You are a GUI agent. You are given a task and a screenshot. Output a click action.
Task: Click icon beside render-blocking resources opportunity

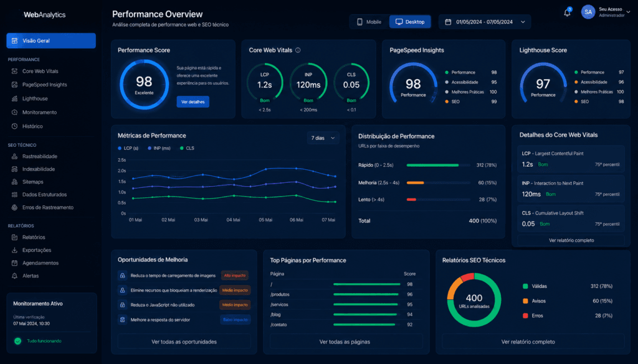[x=123, y=290]
